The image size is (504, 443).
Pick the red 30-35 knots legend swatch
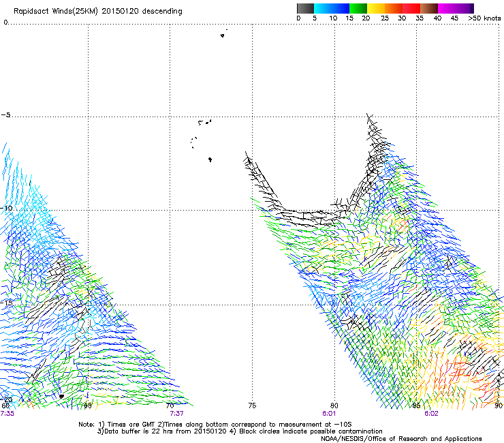pyautogui.click(x=411, y=8)
